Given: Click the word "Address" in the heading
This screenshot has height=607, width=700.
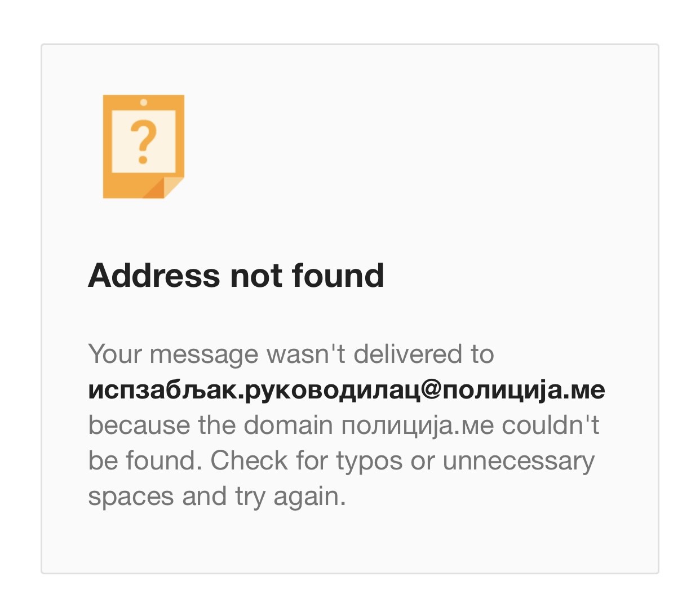Looking at the screenshot, I should click(154, 275).
